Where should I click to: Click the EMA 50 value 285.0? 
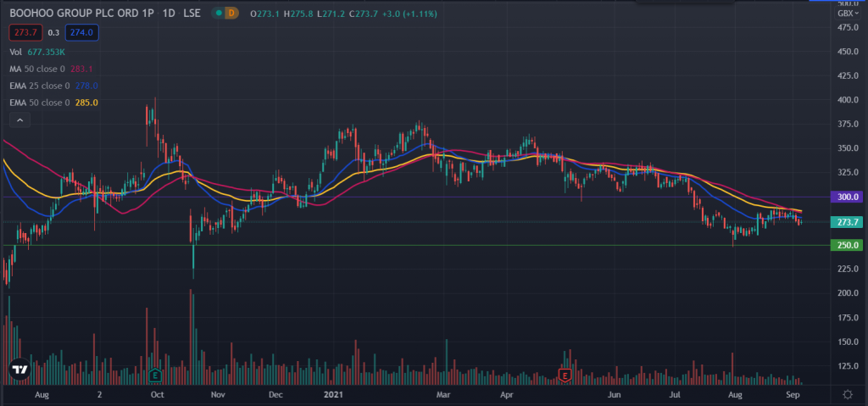pyautogui.click(x=87, y=103)
